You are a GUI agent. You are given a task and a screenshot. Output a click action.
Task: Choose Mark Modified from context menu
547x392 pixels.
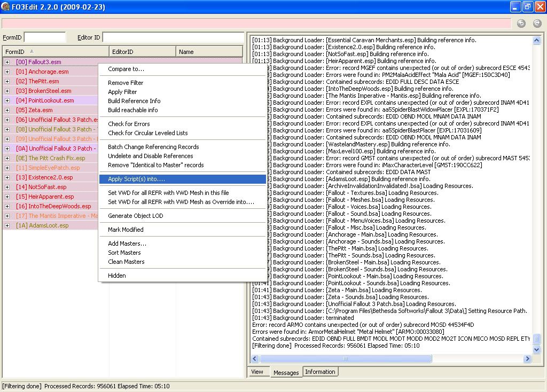pyautogui.click(x=183, y=230)
